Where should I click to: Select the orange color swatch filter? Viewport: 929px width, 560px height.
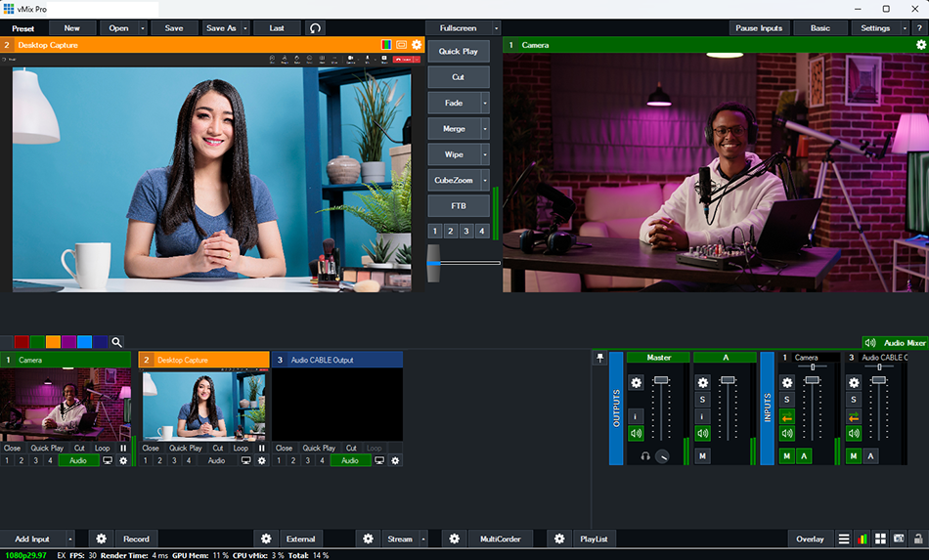click(x=53, y=342)
